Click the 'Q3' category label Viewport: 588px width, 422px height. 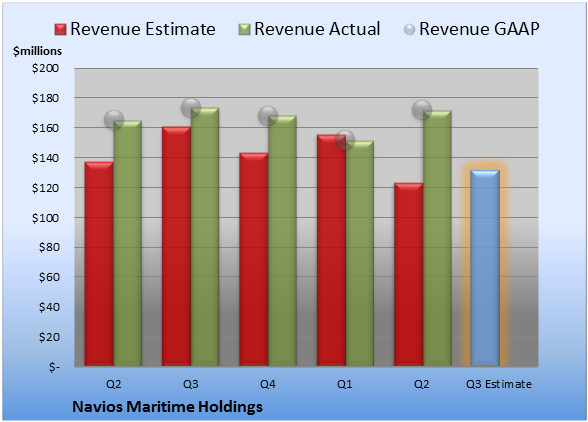(x=191, y=384)
